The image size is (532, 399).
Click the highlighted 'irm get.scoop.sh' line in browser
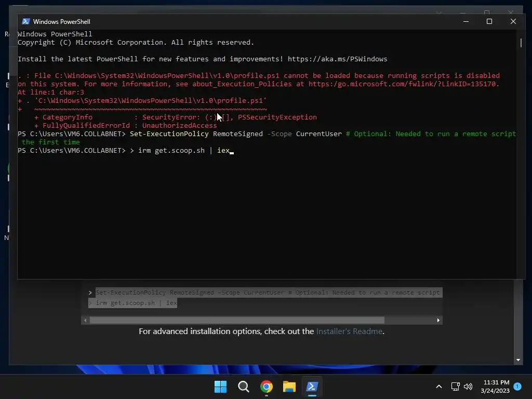tap(132, 303)
